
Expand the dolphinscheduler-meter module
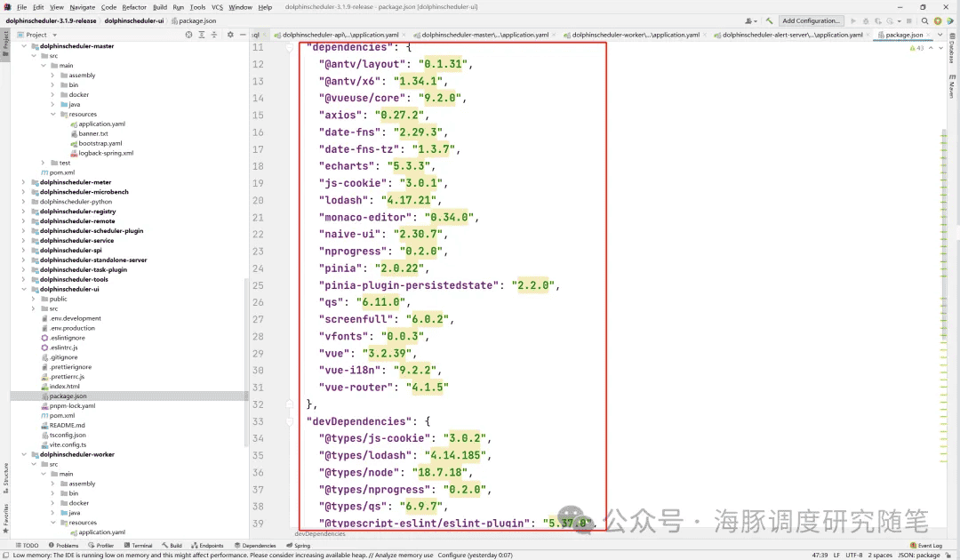click(24, 182)
